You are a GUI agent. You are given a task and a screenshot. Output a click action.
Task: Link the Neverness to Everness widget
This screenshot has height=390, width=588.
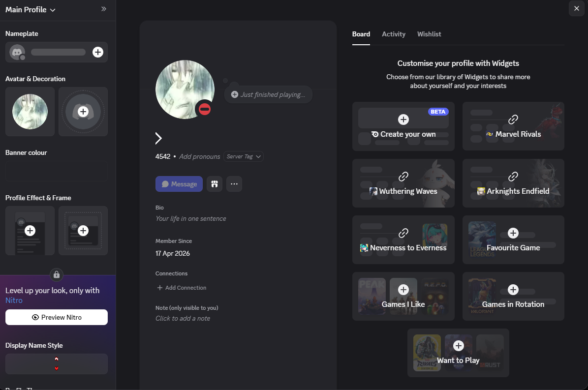(x=403, y=240)
